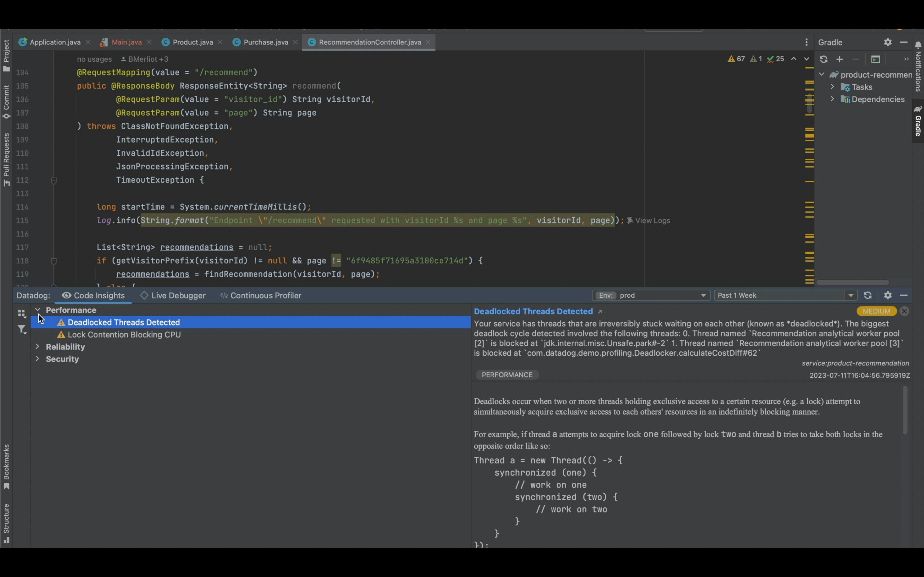
Task: Run a Gradle task with the run icon
Action: [875, 60]
